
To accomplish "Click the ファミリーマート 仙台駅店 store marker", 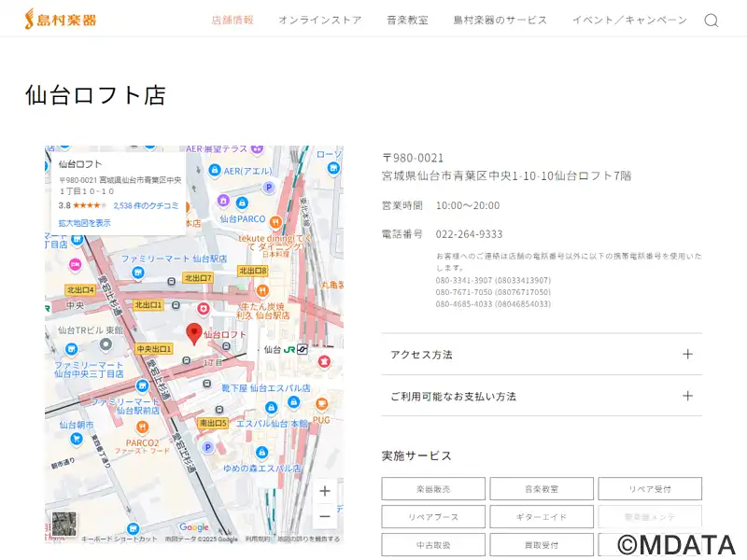I will coord(137,273).
